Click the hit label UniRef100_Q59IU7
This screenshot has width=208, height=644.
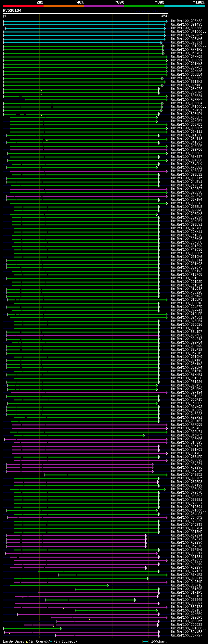(x=187, y=610)
